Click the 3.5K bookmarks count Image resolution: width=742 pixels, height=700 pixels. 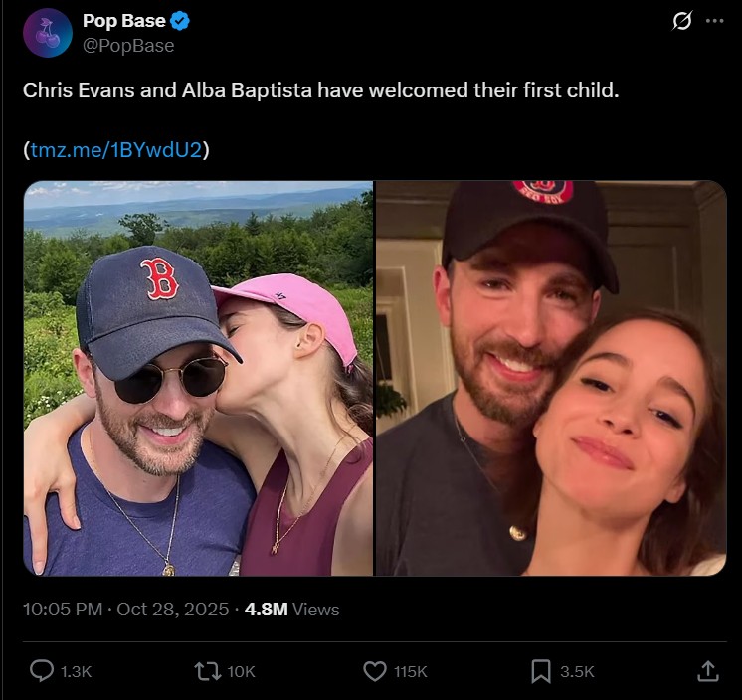tap(577, 672)
